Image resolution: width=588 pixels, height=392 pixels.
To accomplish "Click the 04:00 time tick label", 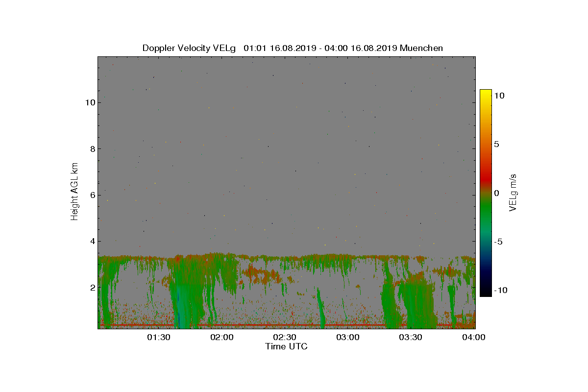I will tap(474, 338).
